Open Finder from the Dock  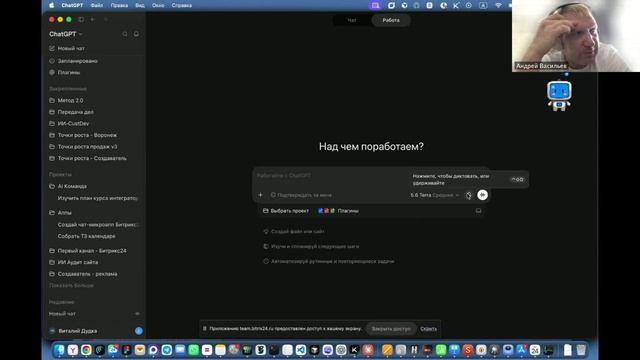coord(60,350)
